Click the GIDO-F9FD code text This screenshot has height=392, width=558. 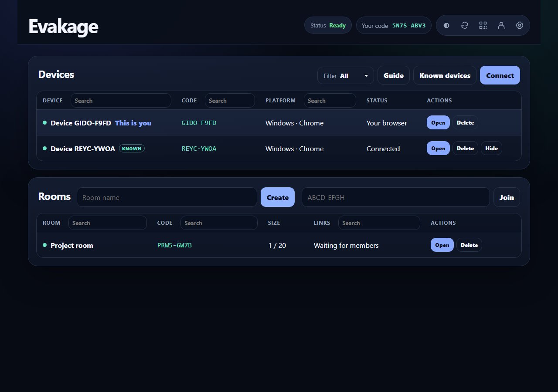click(199, 123)
